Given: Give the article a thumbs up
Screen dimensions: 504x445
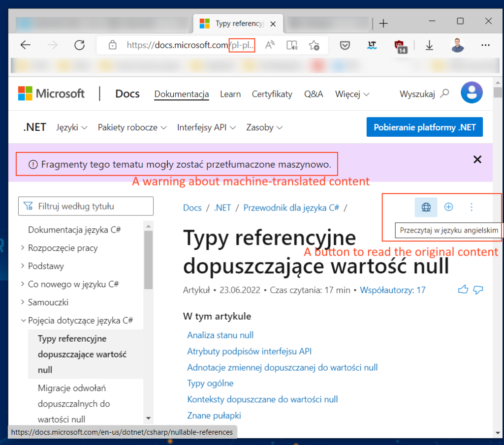Looking at the screenshot, I should 463,290.
